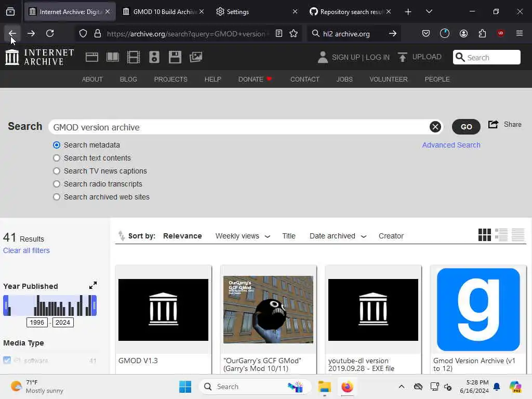Switch to grid tile view
This screenshot has width=532, height=399.
point(485,235)
